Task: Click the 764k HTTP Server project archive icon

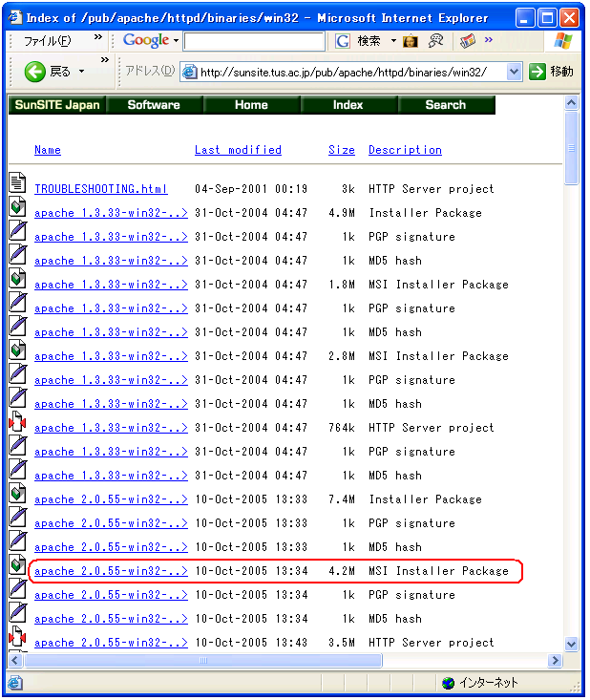Action: click(18, 423)
